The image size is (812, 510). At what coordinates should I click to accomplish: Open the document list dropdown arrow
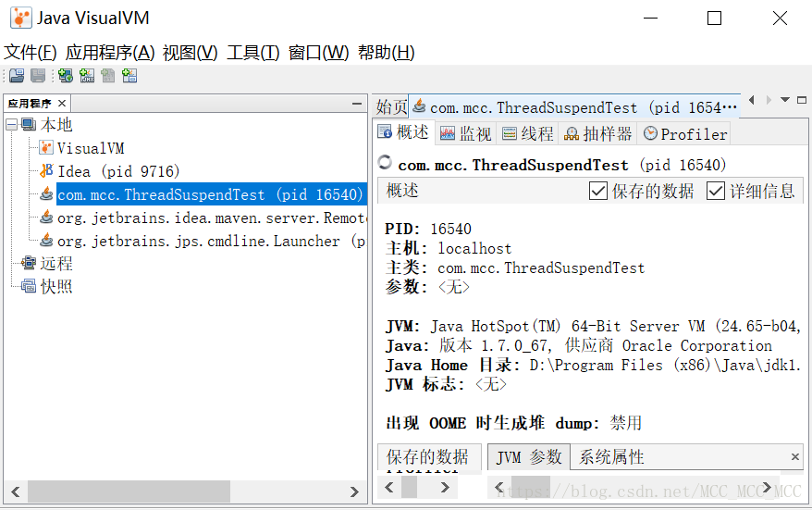point(785,100)
